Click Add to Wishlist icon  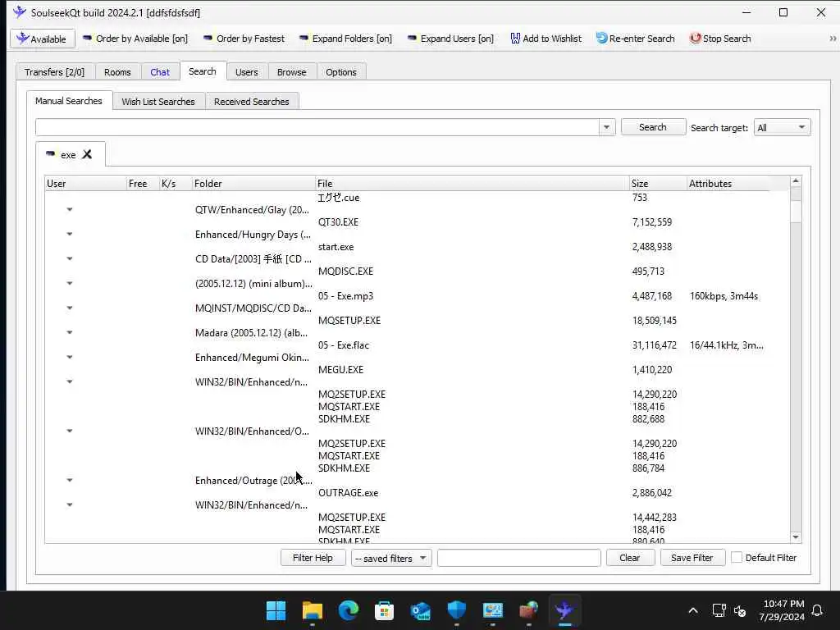click(x=515, y=39)
